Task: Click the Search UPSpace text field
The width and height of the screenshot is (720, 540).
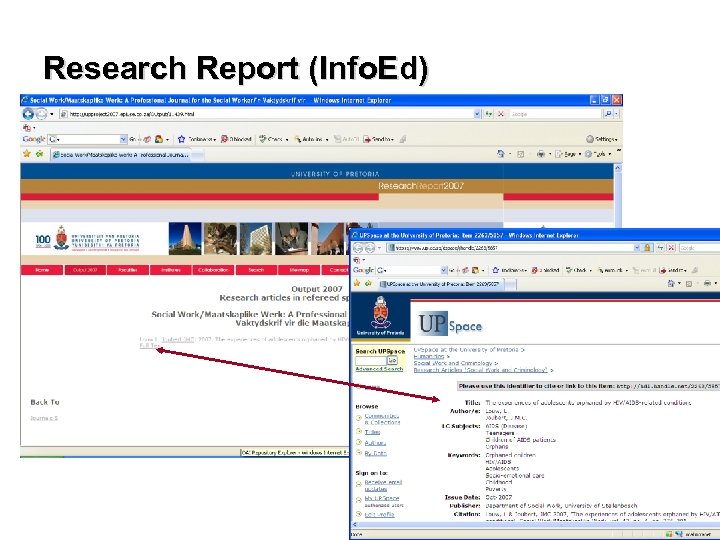Action: (x=371, y=361)
